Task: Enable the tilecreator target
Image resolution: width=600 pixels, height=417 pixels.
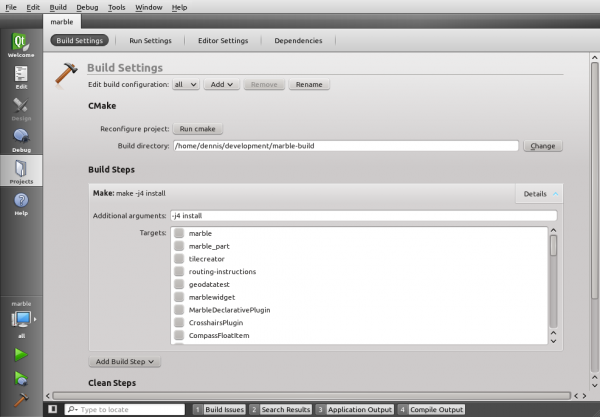Action: (179, 259)
